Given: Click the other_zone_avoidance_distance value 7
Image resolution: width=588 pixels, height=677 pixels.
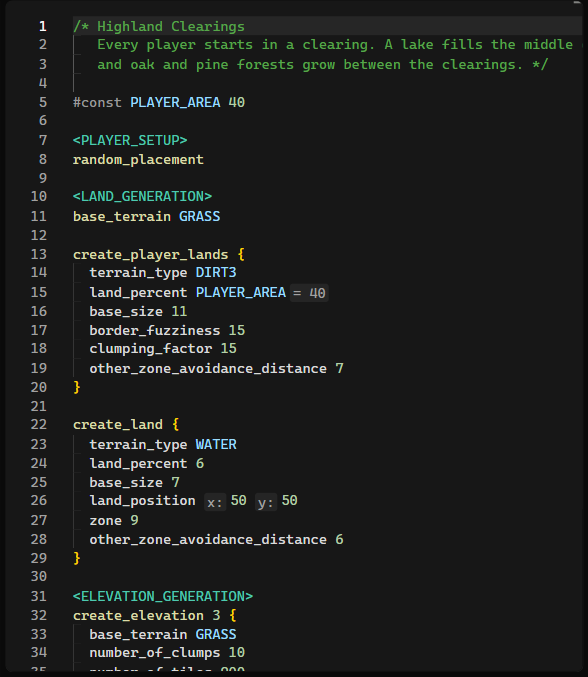Looking at the screenshot, I should click(x=339, y=368).
